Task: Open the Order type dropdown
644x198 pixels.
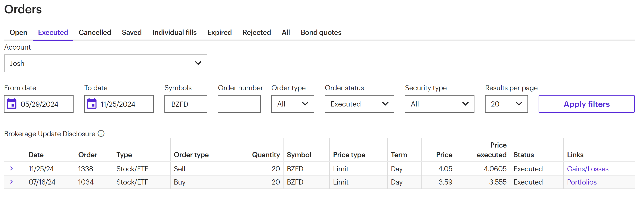Action: (292, 104)
